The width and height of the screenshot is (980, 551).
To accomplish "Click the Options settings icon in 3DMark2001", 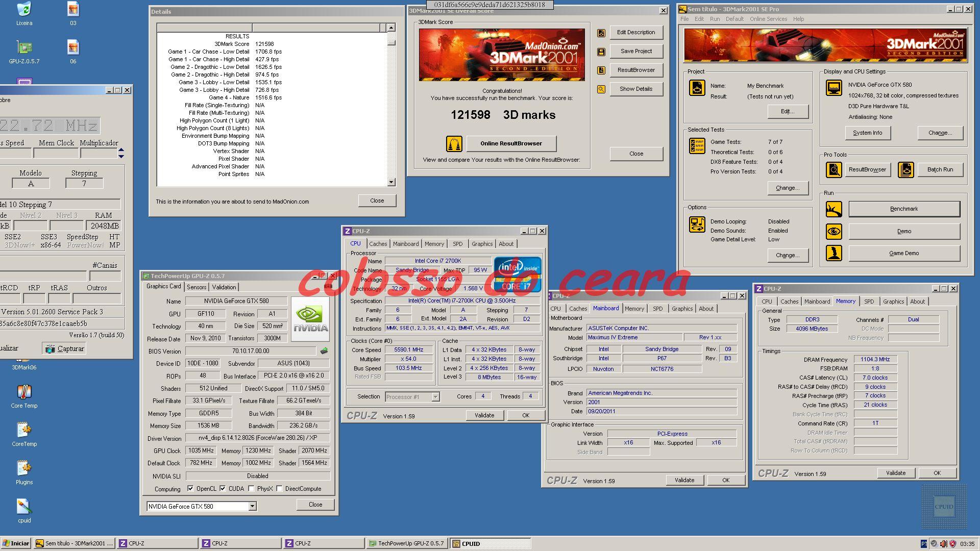I will [697, 224].
